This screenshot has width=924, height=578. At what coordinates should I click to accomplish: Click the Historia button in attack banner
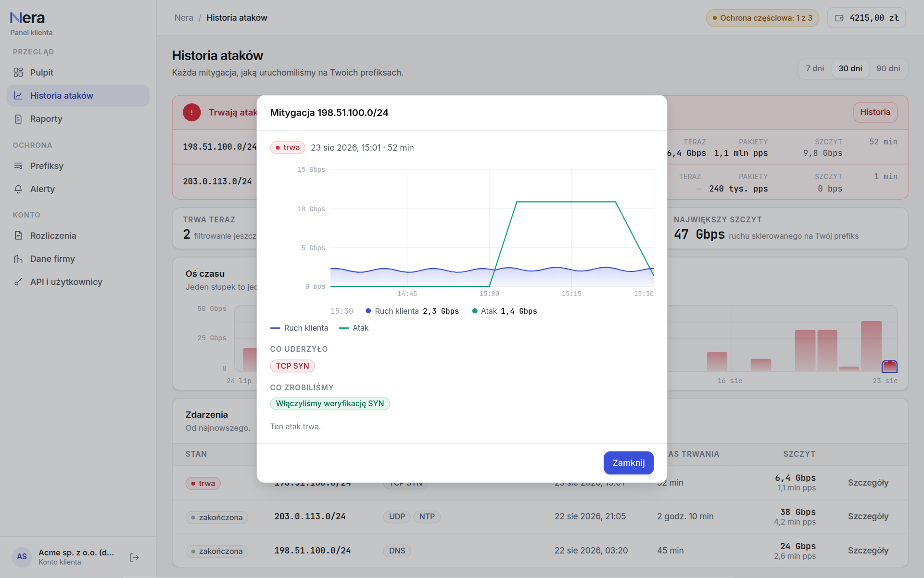875,113
